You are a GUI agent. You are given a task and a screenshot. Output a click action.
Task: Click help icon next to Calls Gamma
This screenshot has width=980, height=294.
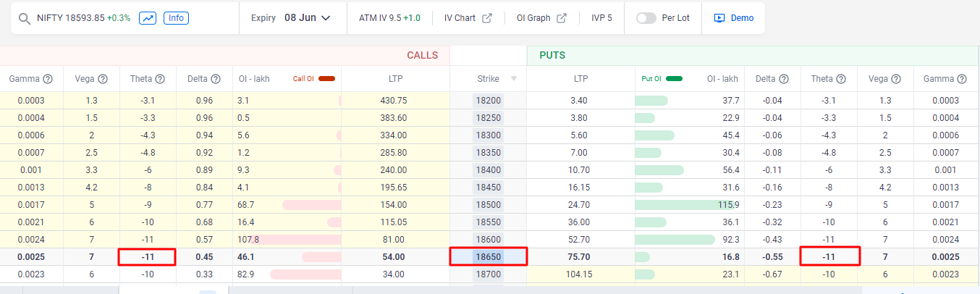pos(48,79)
